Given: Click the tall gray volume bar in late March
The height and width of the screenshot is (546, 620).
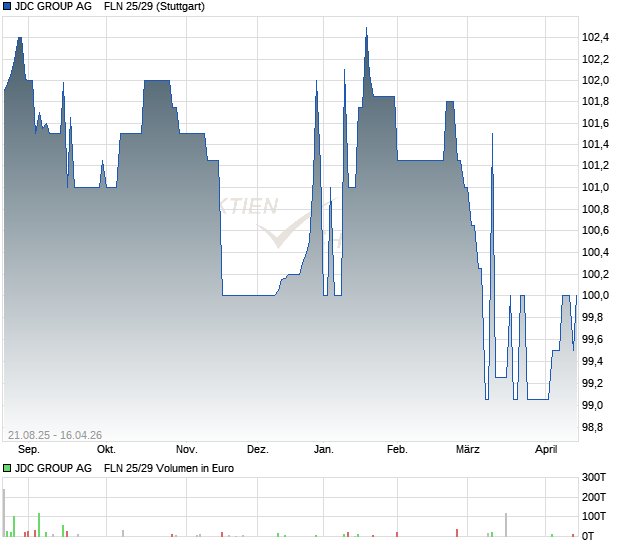Looking at the screenshot, I should (x=506, y=525).
